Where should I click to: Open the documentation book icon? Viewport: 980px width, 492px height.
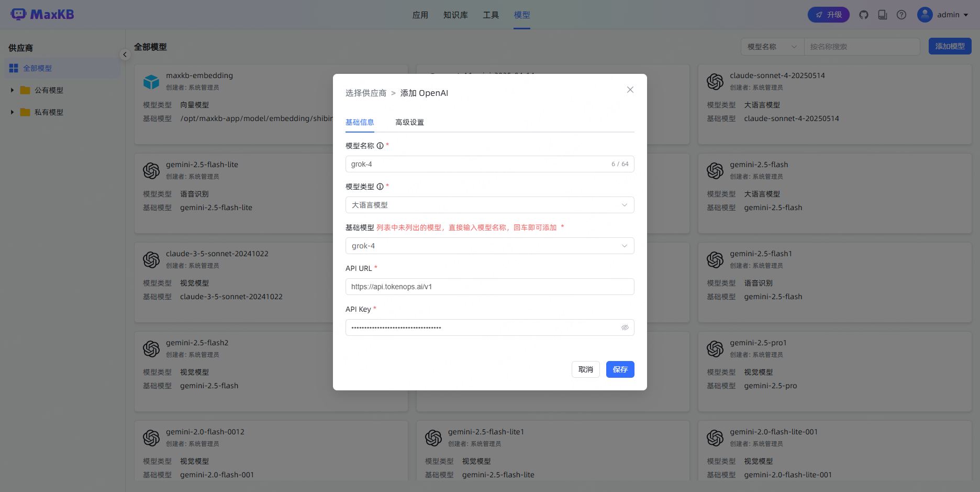pyautogui.click(x=883, y=15)
